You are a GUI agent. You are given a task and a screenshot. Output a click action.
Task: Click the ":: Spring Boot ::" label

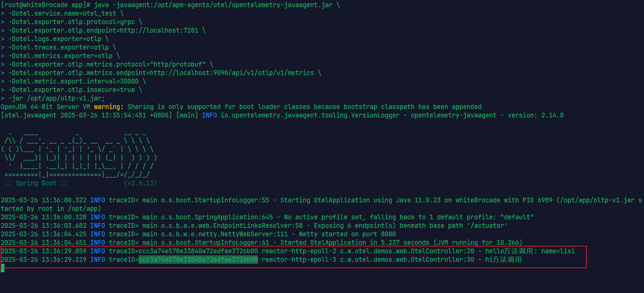36,183
